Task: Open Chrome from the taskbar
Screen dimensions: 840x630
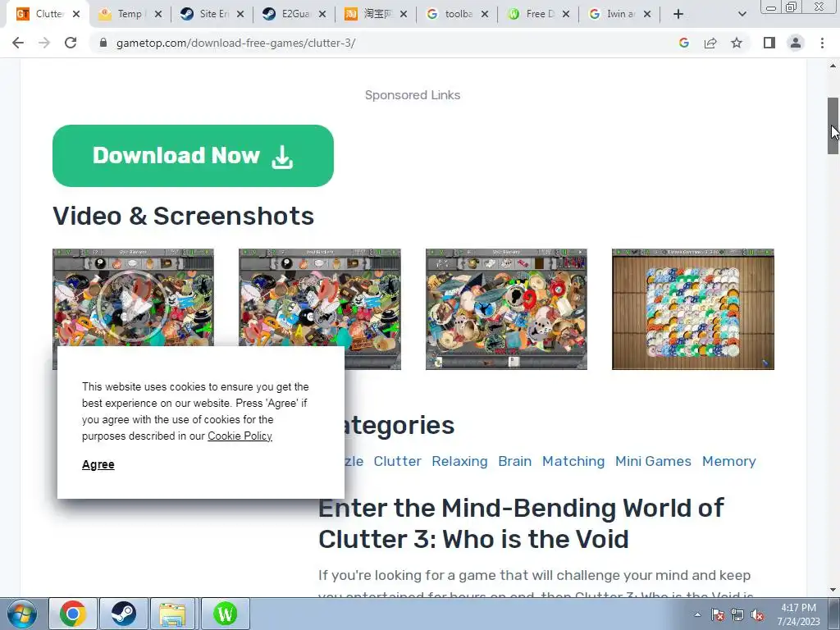Action: click(73, 614)
